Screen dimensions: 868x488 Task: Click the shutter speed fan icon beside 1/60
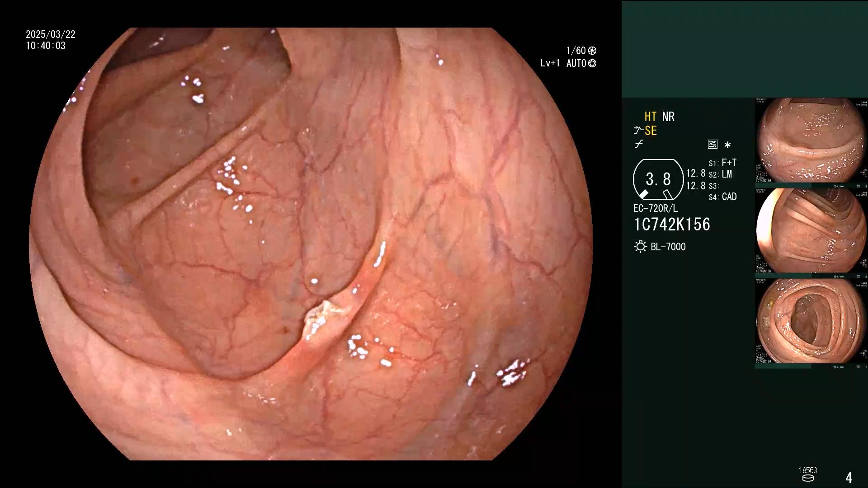tap(592, 51)
